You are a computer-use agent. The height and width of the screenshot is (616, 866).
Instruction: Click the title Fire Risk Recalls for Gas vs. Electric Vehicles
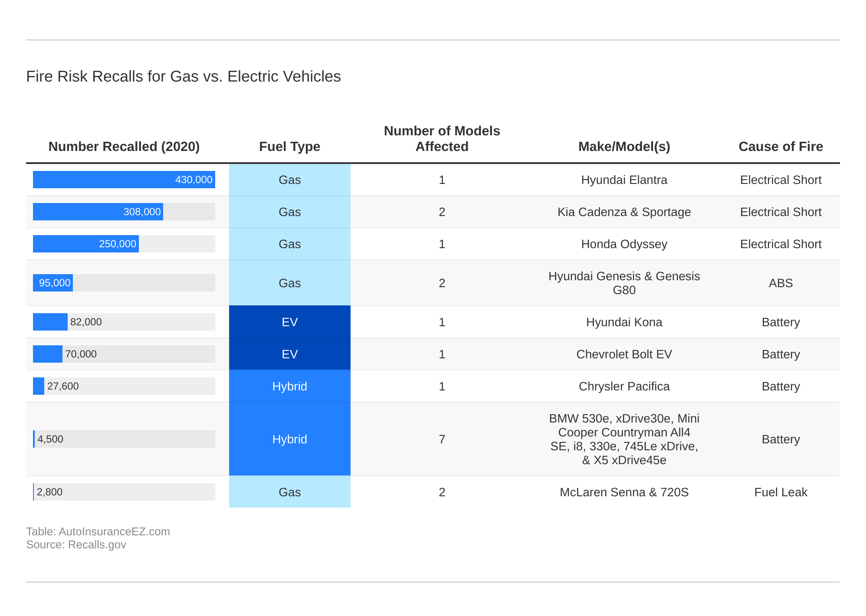click(183, 76)
